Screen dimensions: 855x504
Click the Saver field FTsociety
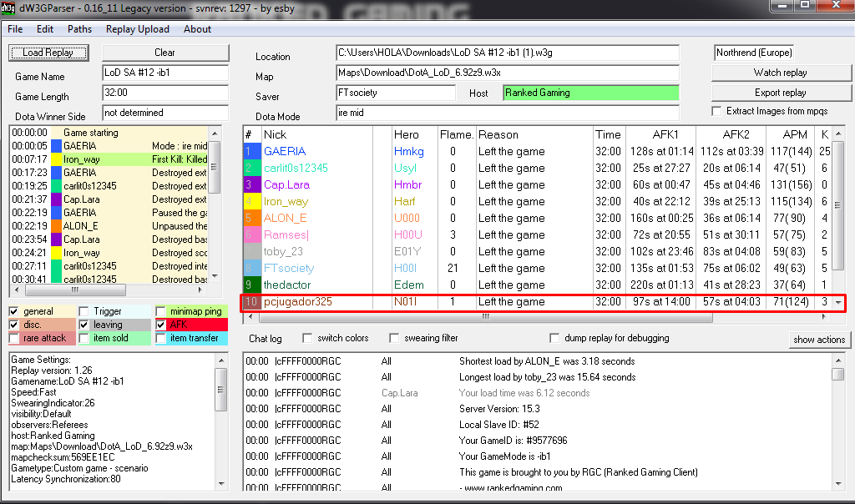tap(396, 93)
